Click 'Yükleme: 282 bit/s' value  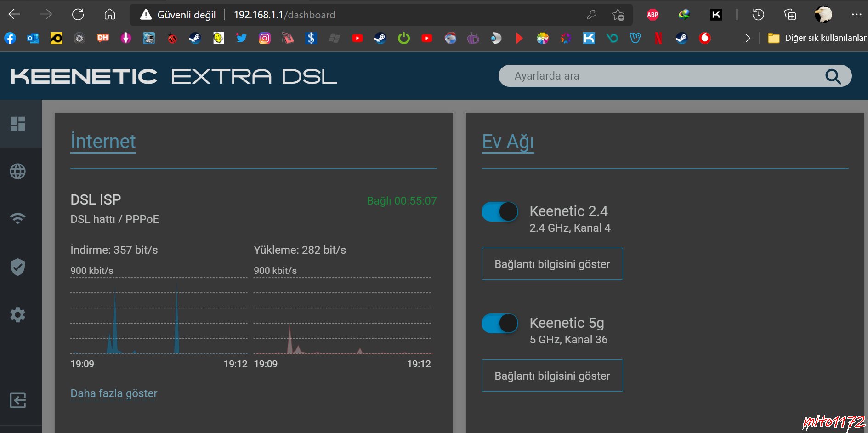(300, 250)
